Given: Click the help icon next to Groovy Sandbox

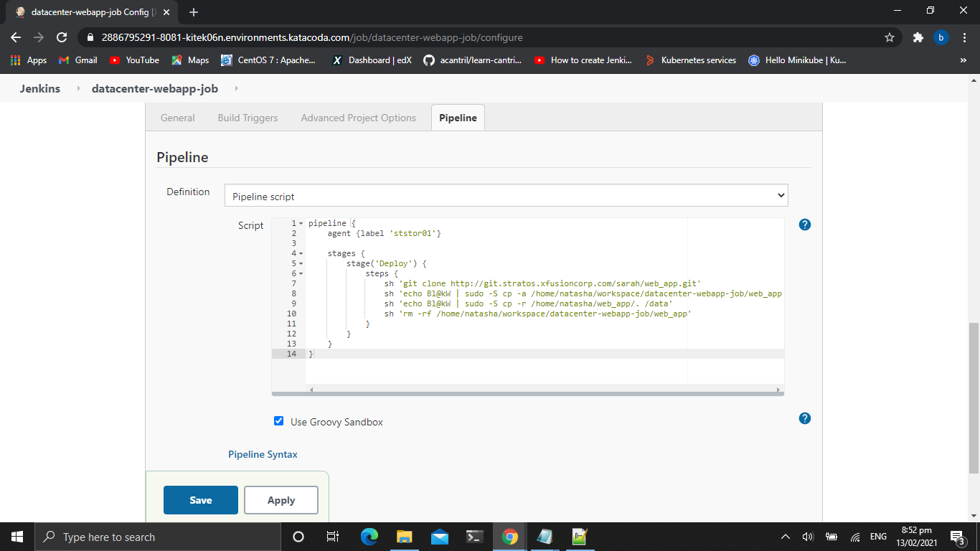Looking at the screenshot, I should point(804,418).
